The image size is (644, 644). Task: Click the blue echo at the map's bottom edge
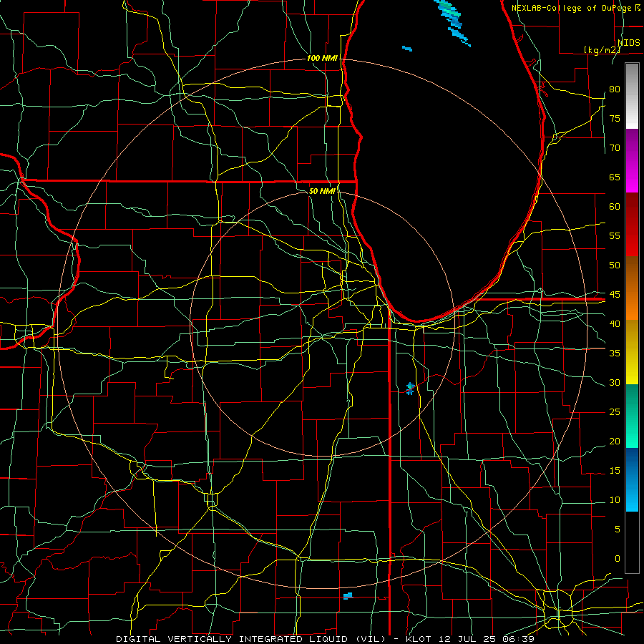click(x=348, y=595)
